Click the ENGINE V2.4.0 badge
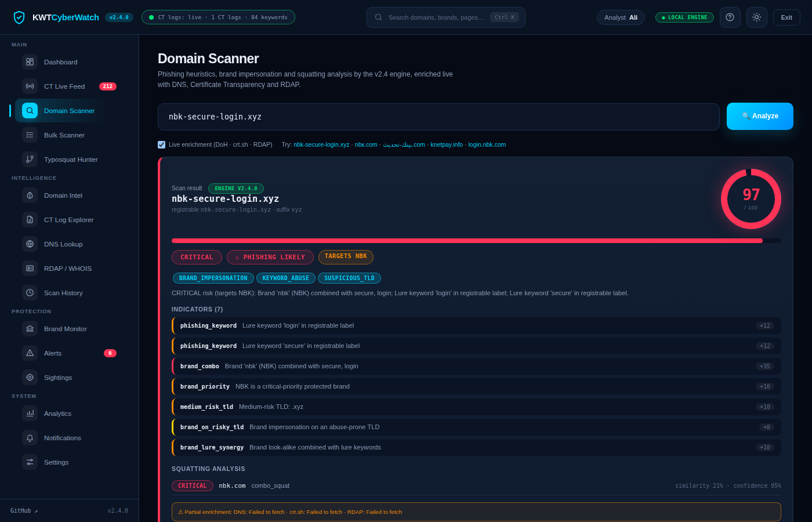 (x=236, y=188)
